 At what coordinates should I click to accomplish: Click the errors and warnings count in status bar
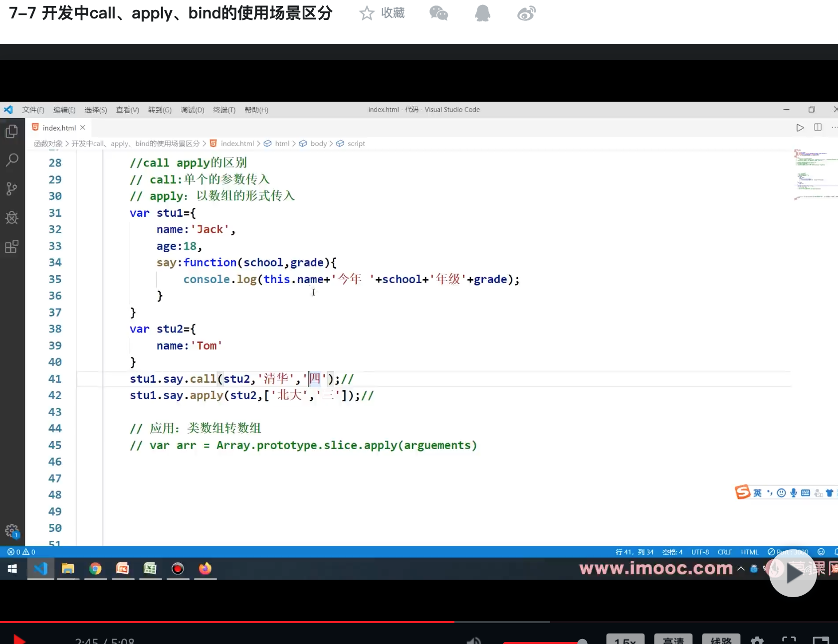point(21,552)
